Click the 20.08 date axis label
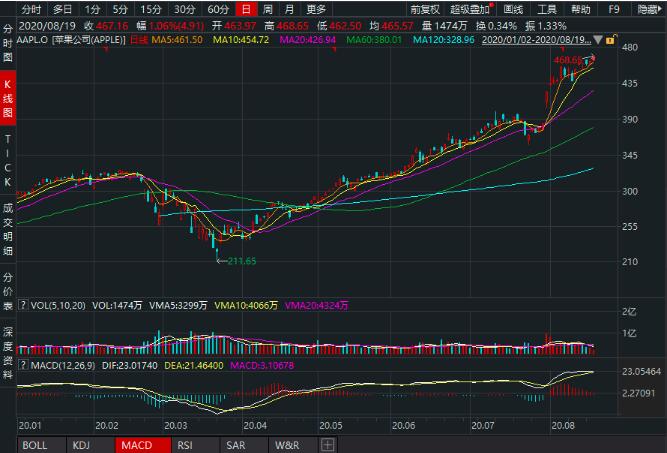The image size is (667, 453). coord(563,425)
